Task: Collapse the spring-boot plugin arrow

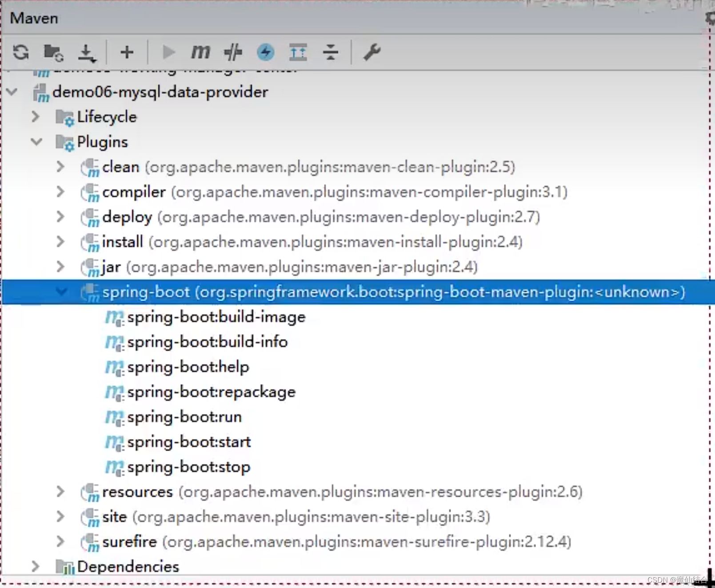Action: coord(61,292)
